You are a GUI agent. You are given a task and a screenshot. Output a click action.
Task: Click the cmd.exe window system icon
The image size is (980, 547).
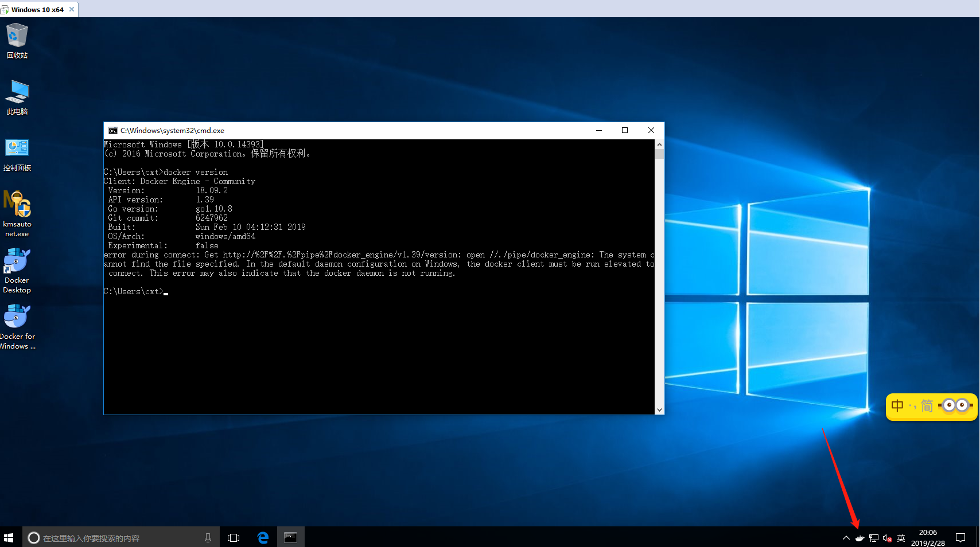[x=112, y=131]
